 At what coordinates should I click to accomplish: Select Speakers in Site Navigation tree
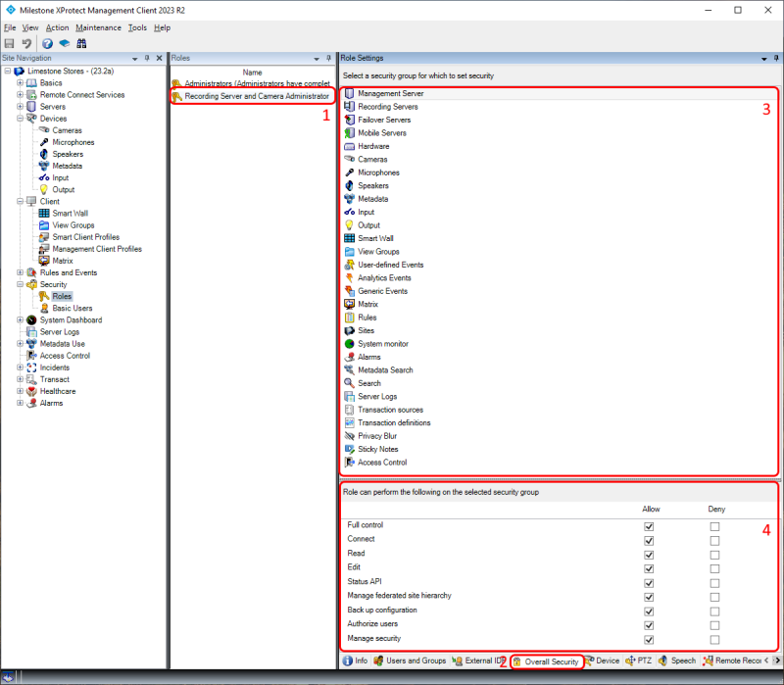[x=68, y=154]
